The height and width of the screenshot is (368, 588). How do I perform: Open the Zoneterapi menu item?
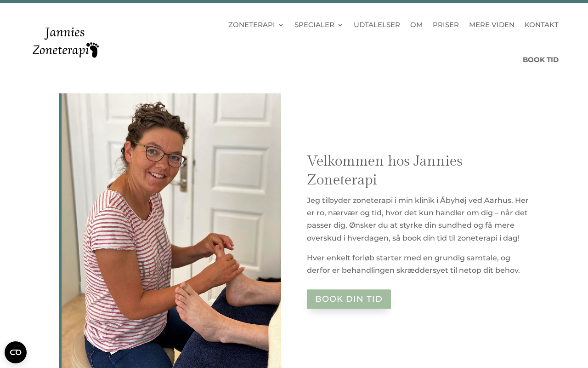tap(252, 25)
